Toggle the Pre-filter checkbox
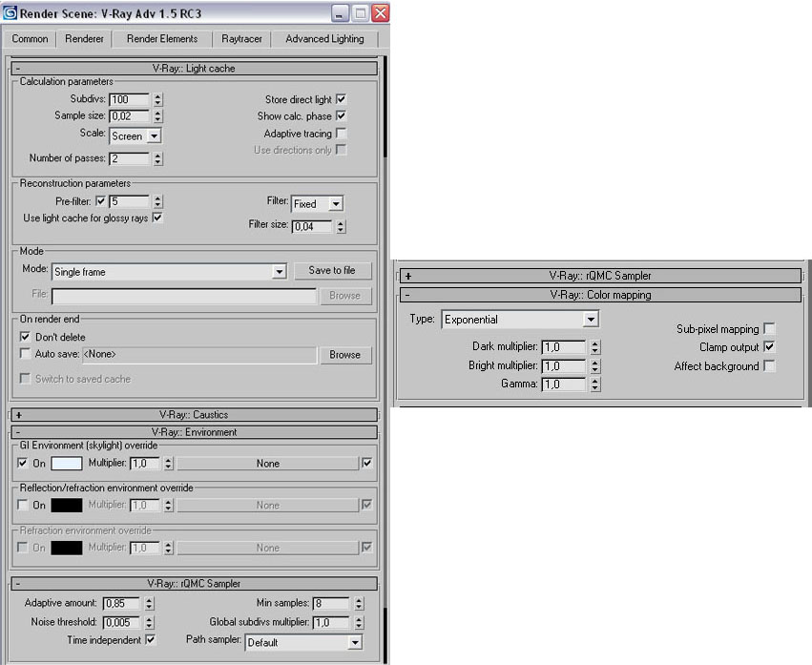The width and height of the screenshot is (812, 665). tap(100, 201)
